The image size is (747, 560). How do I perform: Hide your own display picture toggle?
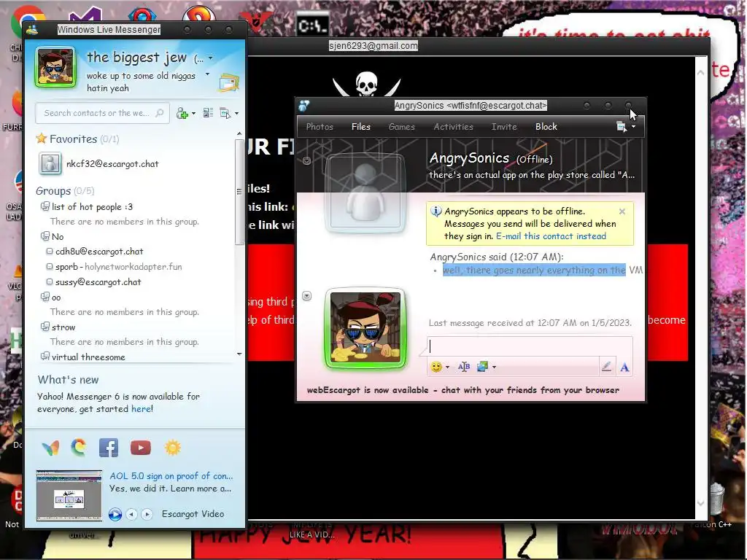coord(307,296)
